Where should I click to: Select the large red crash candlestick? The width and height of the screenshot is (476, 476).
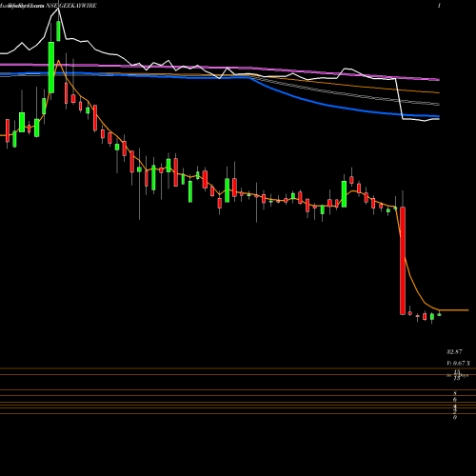(403, 261)
